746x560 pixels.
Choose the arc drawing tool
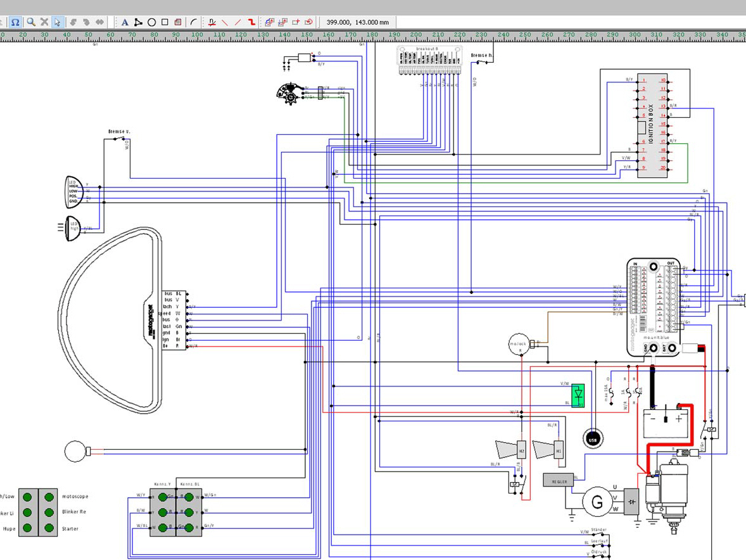point(193,22)
